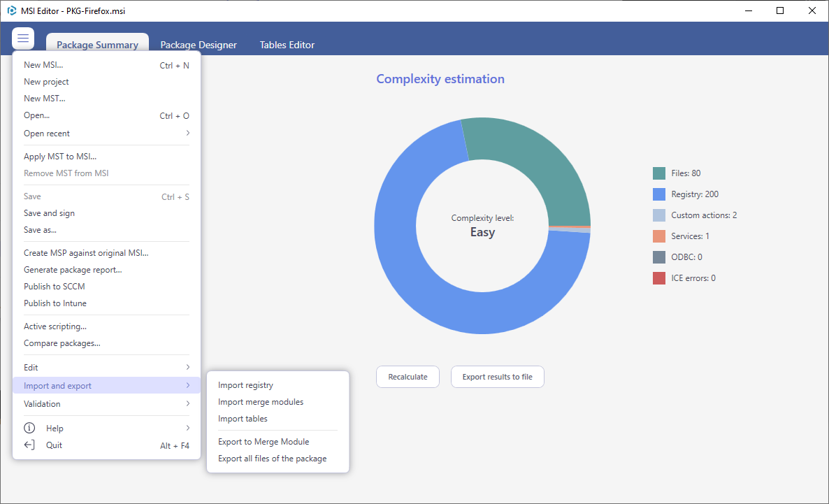Click the 'ODBC: 0' legend label
This screenshot has height=504, width=829.
tap(687, 257)
